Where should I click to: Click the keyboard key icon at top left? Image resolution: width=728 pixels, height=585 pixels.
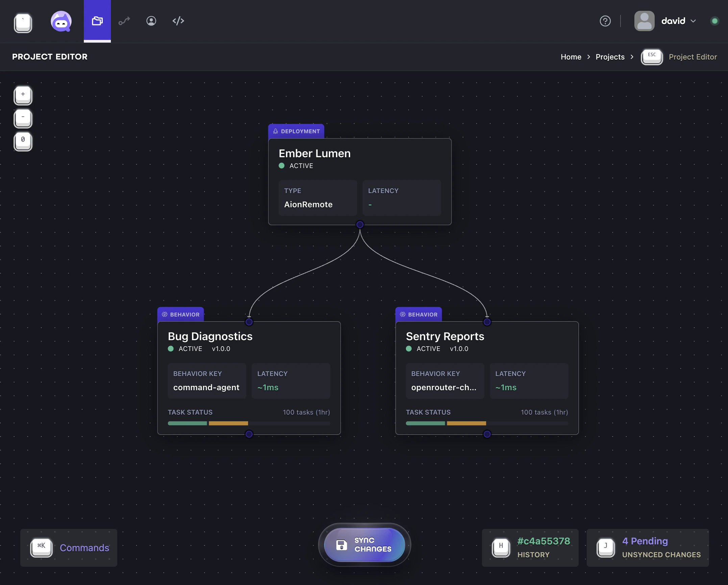click(x=23, y=23)
